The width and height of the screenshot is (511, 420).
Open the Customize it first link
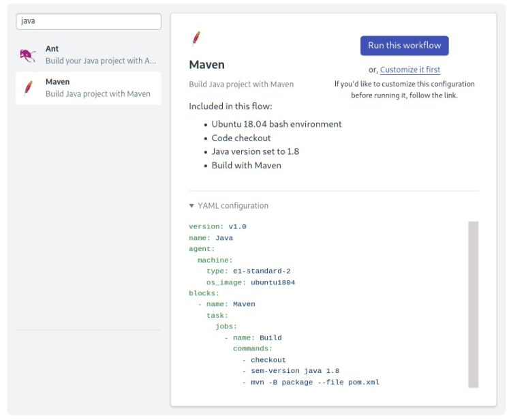pyautogui.click(x=410, y=70)
